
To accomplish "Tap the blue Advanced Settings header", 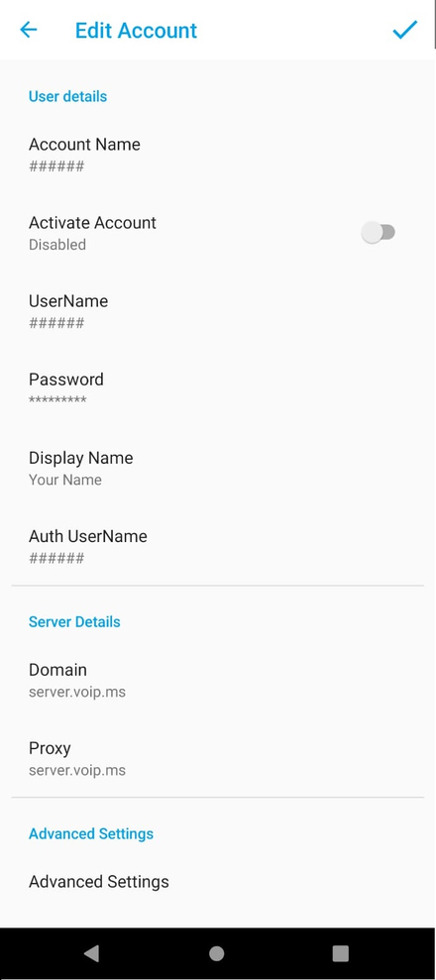I will click(x=91, y=833).
